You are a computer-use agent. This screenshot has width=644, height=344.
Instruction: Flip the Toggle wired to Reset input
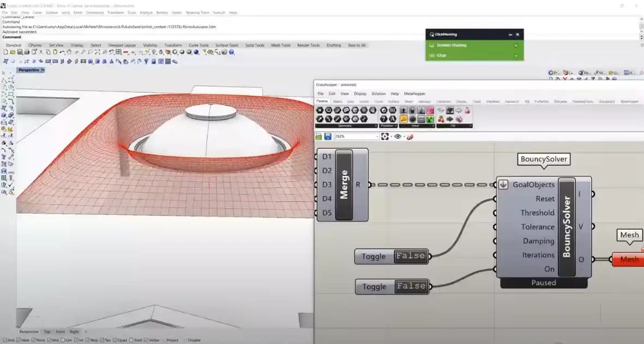pos(411,256)
